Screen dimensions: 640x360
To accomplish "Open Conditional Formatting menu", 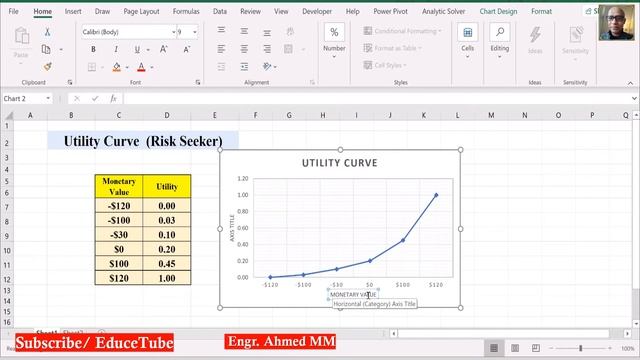I will click(x=402, y=31).
